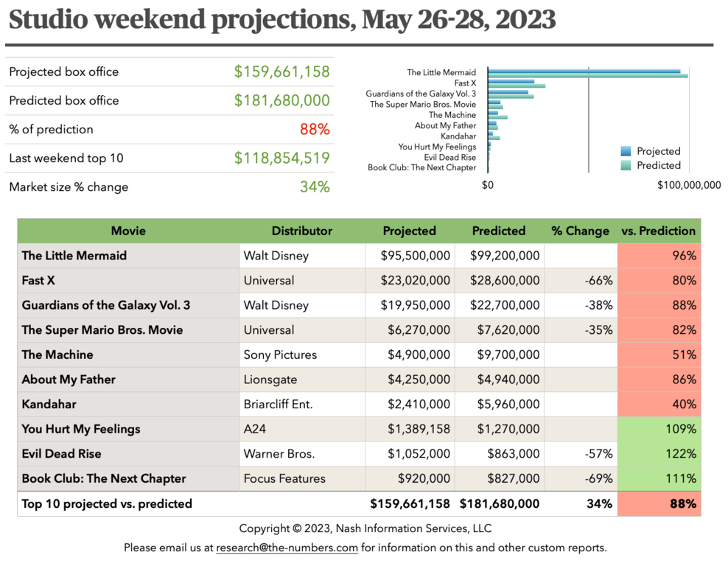Click the Fast X label in chart
Viewport: 728px width, 566px height.
tap(465, 83)
